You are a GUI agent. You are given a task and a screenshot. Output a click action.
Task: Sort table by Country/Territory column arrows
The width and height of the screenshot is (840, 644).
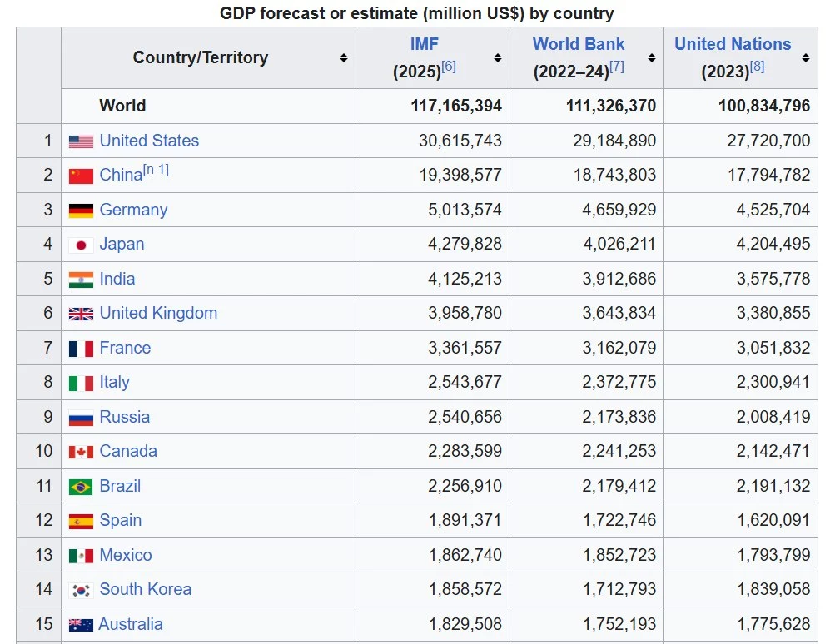point(344,57)
